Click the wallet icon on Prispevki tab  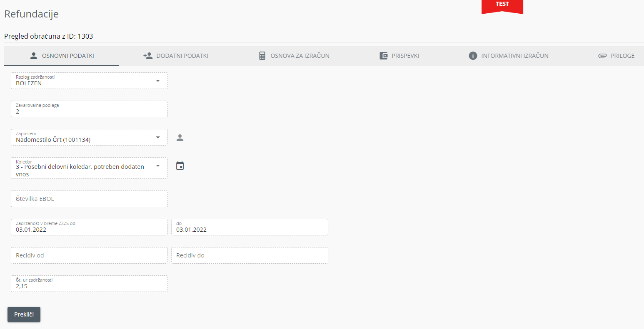tap(384, 56)
